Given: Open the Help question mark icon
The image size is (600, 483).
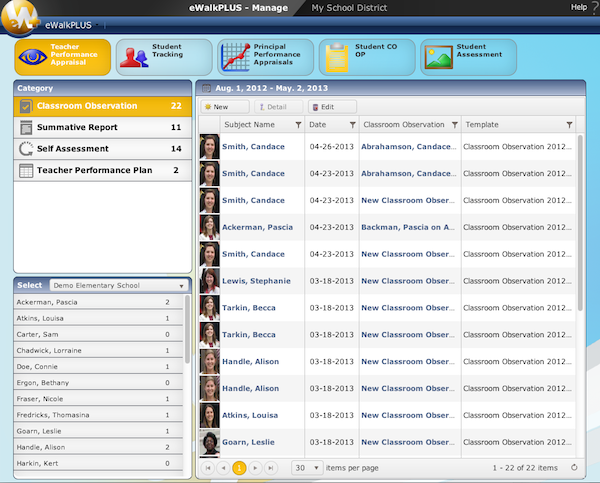Looking at the screenshot, I should click(x=595, y=8).
